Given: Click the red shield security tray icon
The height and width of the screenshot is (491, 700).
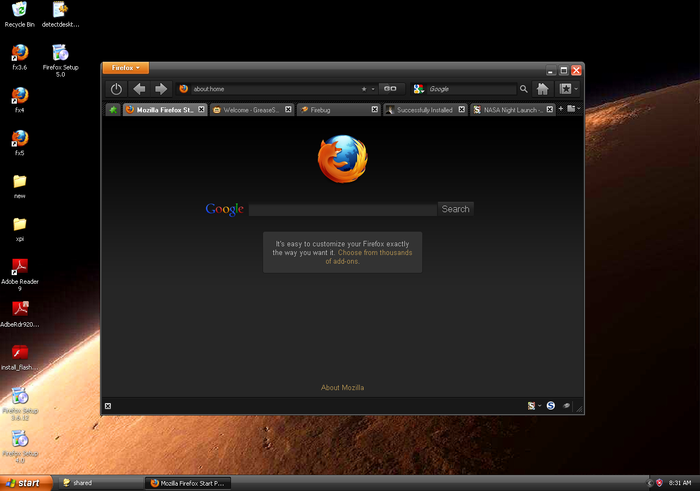Looking at the screenshot, I should click(659, 483).
